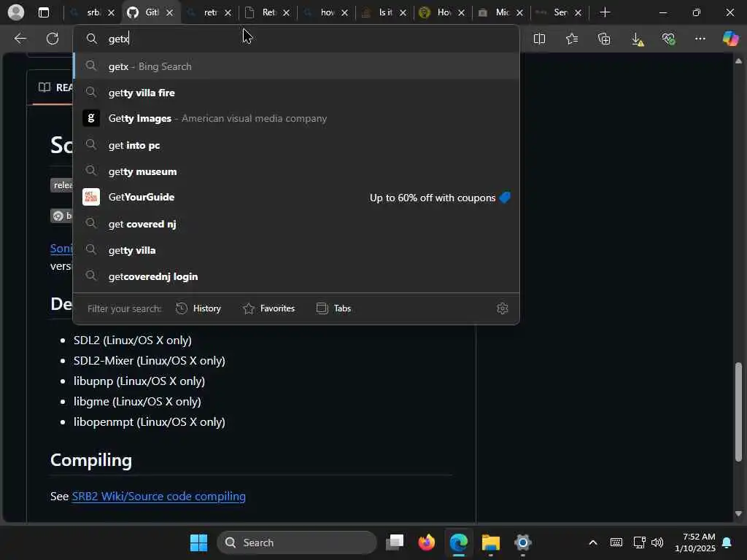Open a new tab with plus
Image resolution: width=747 pixels, height=560 pixels.
click(605, 12)
